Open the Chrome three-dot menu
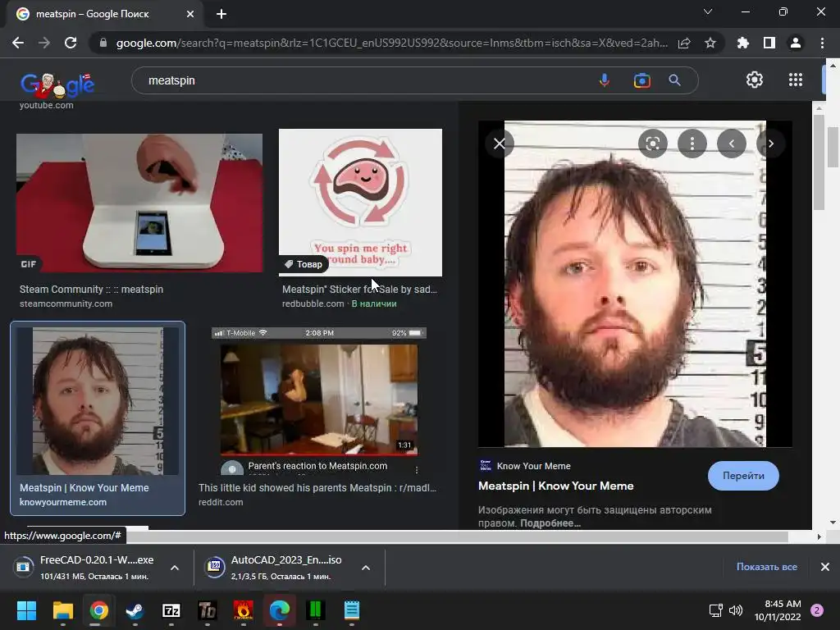The image size is (840, 630). click(x=822, y=43)
